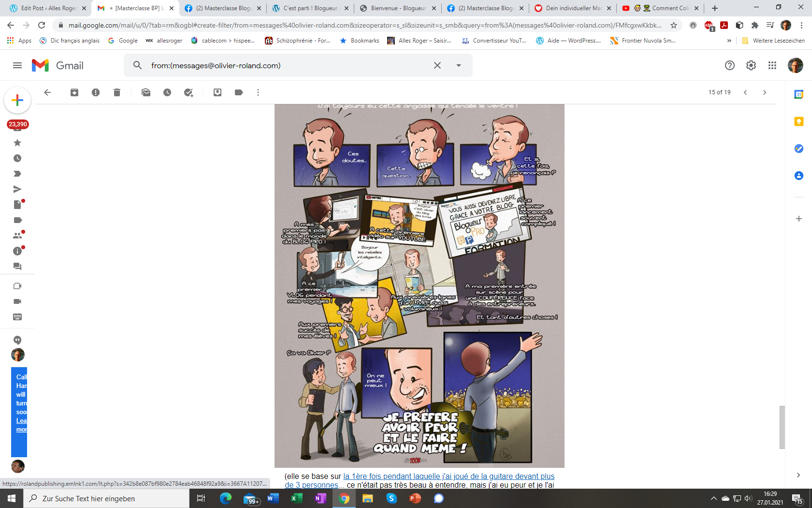The image size is (812, 508).
Task: Switch to 'C'est parti ! Blogueur' tab
Action: click(x=310, y=8)
